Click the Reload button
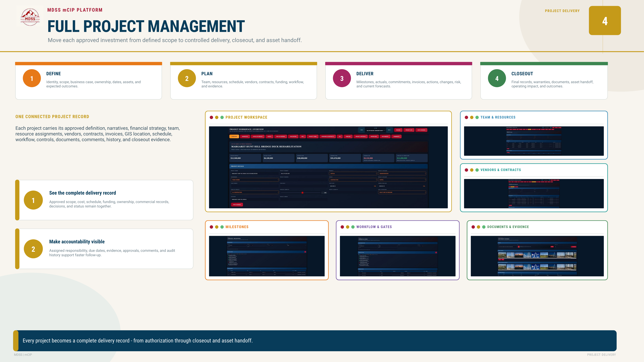The width and height of the screenshot is (644, 362). tap(398, 130)
